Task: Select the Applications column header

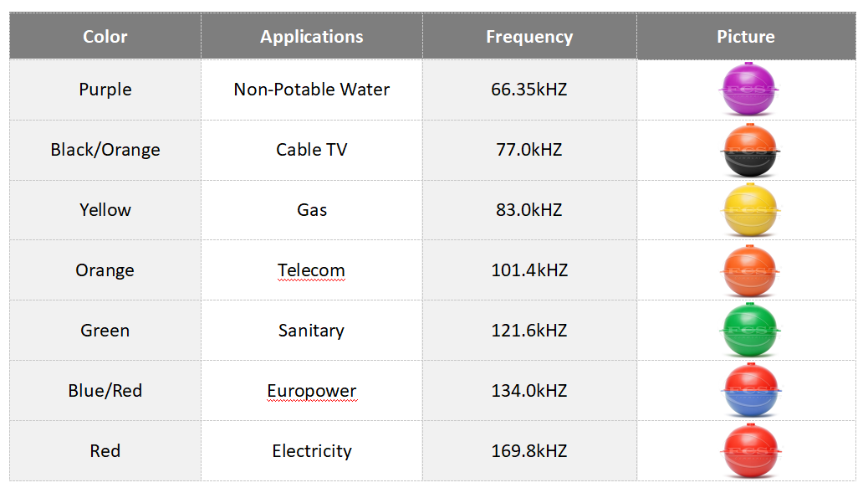Action: pos(311,37)
